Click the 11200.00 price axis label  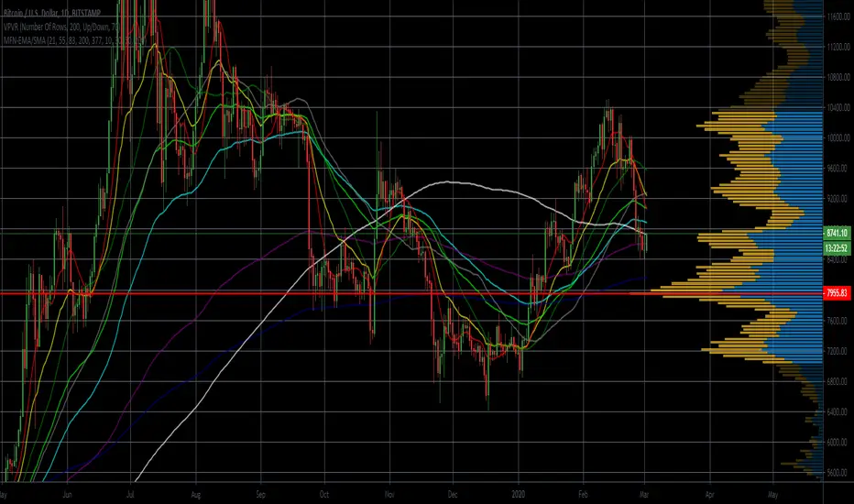coord(838,48)
